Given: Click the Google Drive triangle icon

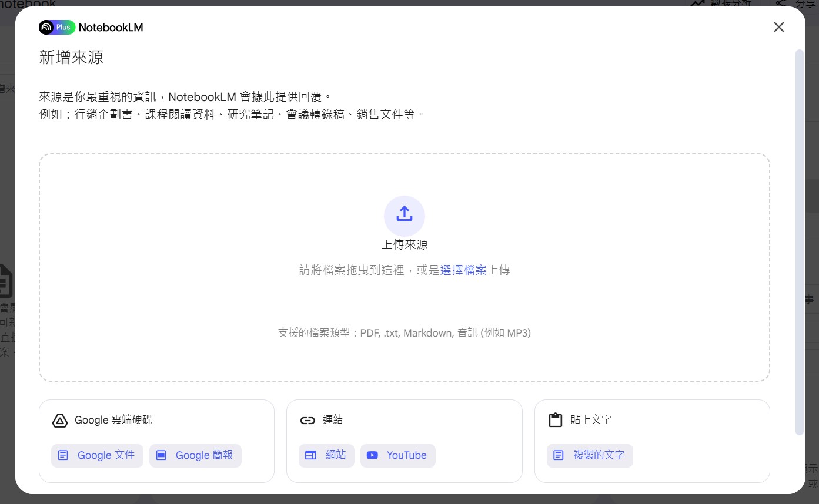Looking at the screenshot, I should pyautogui.click(x=60, y=420).
